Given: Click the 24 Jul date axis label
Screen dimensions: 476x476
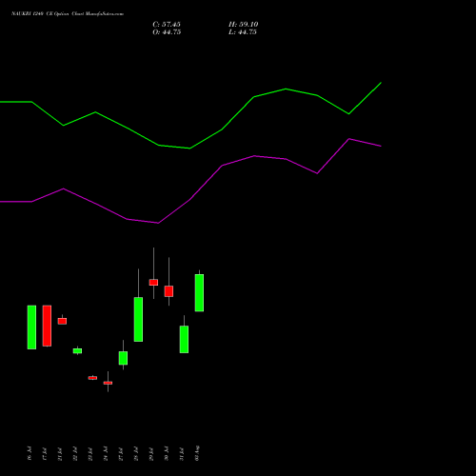Looking at the screenshot, I should click(x=106, y=453).
